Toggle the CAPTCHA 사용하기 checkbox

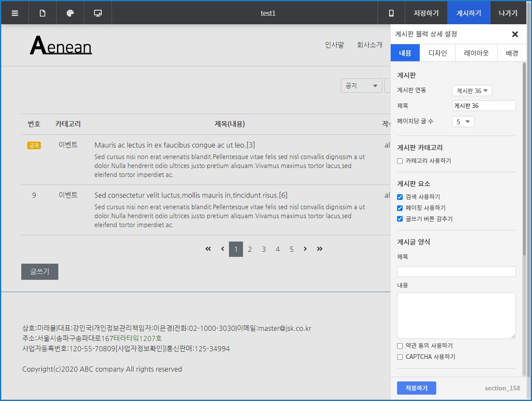(x=400, y=357)
